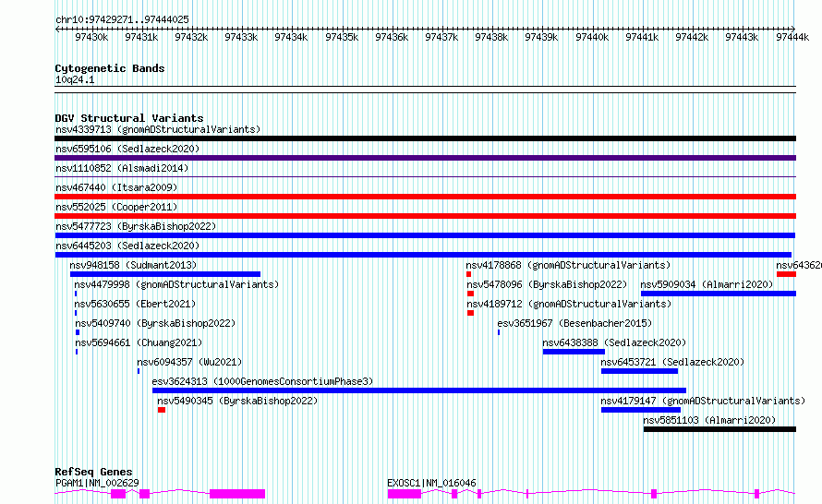Select the long blue esv3624313 1000Genomes bar
Viewport: 822px width, 504px height.
(x=419, y=390)
